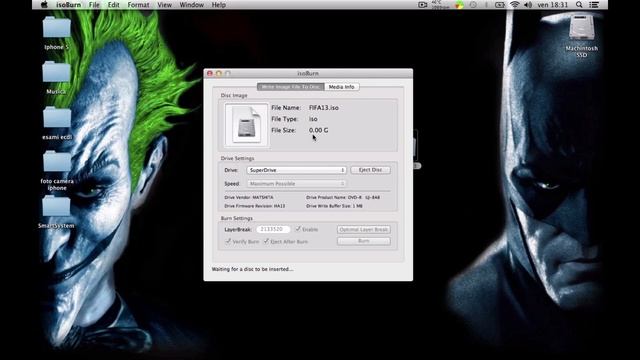Open Spotlight search magnifier icon

[x=579, y=5]
